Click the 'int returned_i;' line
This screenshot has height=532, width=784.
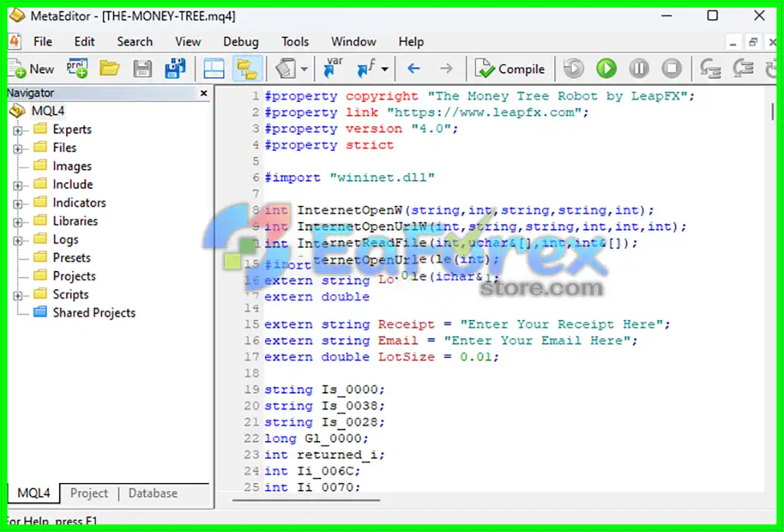coord(325,455)
